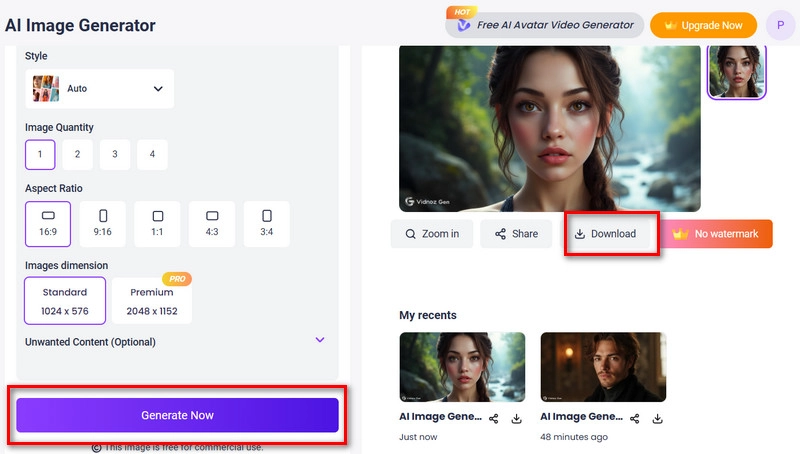Click the Zoom in button
The width and height of the screenshot is (800, 454).
432,234
